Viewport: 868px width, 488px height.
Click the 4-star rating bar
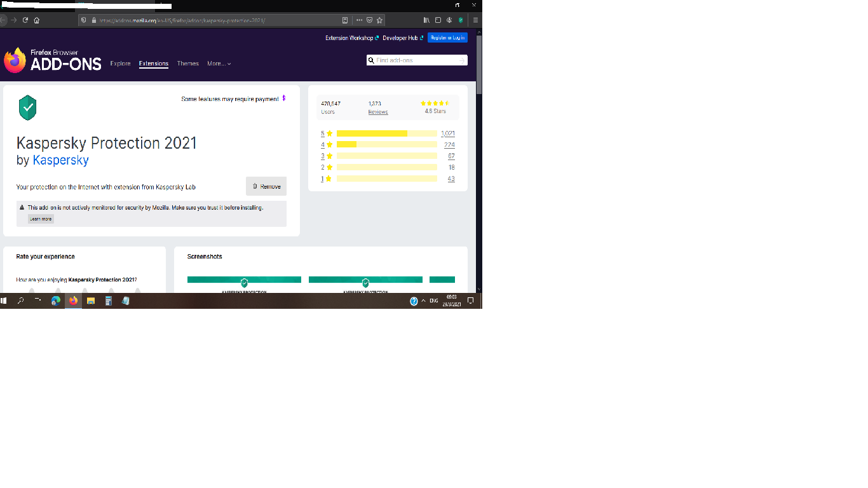(387, 145)
